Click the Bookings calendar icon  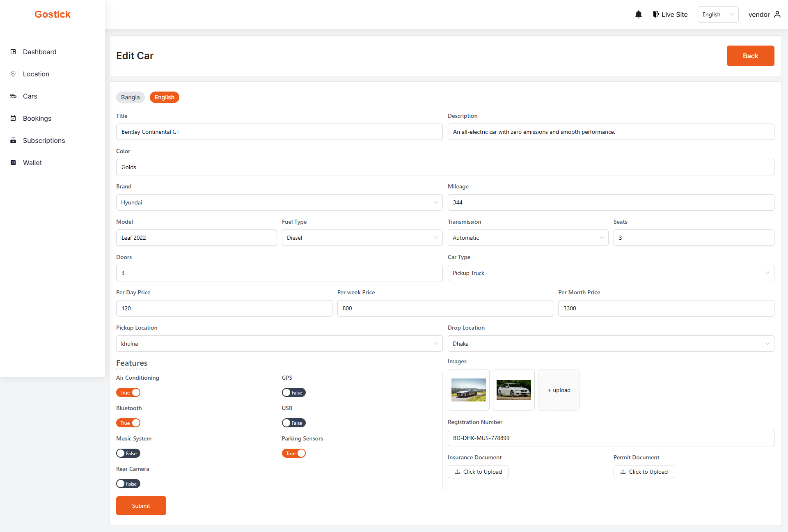point(13,118)
